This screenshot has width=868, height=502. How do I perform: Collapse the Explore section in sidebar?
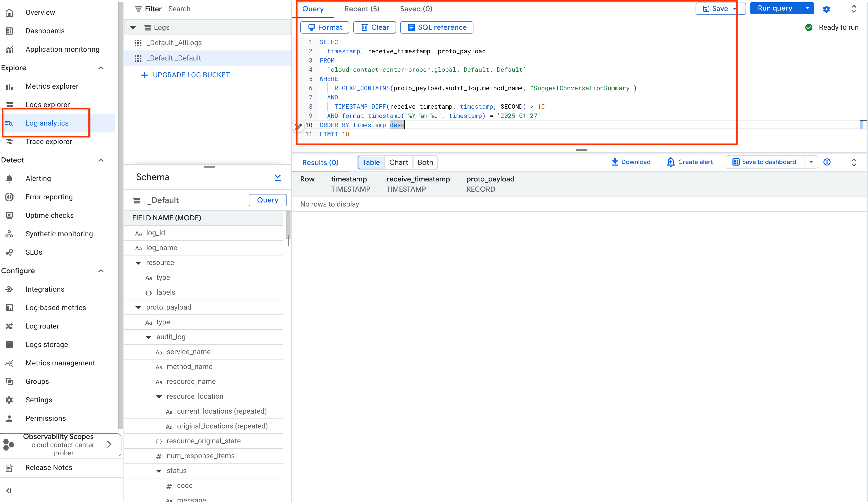[101, 68]
